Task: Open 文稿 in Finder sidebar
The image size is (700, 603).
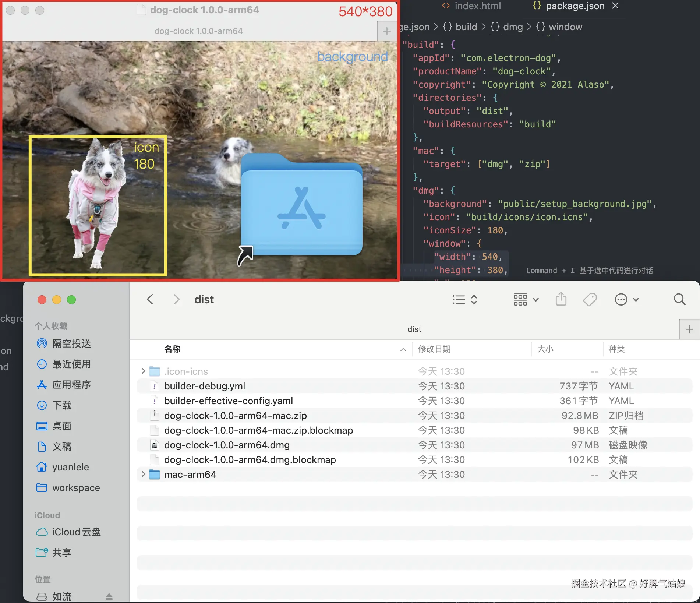Action: pyautogui.click(x=54, y=447)
